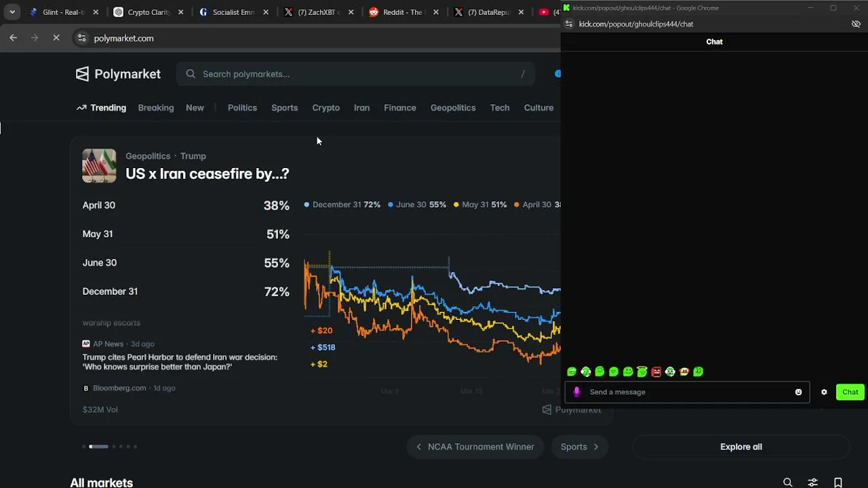The height and width of the screenshot is (488, 868).
Task: Click the search magnifier icon in Polymarket header
Action: (x=191, y=74)
